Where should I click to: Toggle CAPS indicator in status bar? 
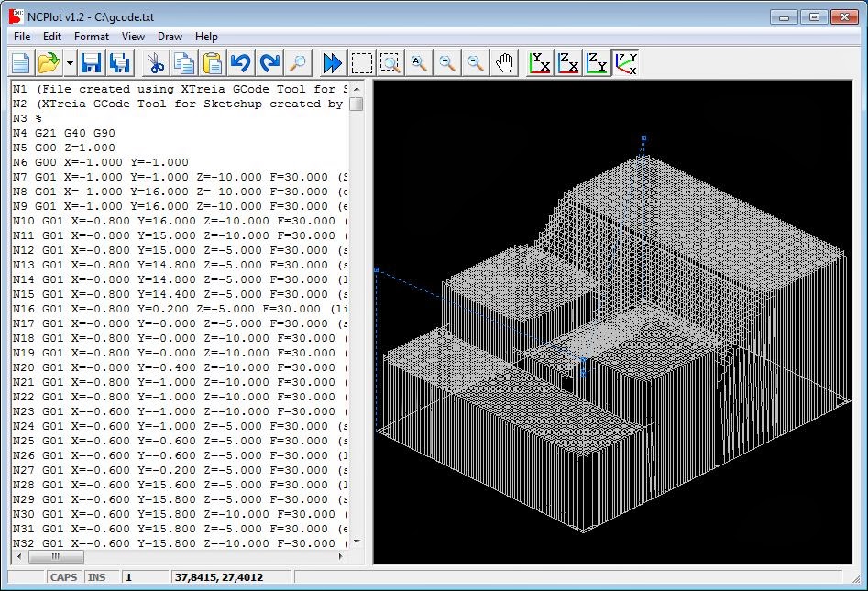63,577
